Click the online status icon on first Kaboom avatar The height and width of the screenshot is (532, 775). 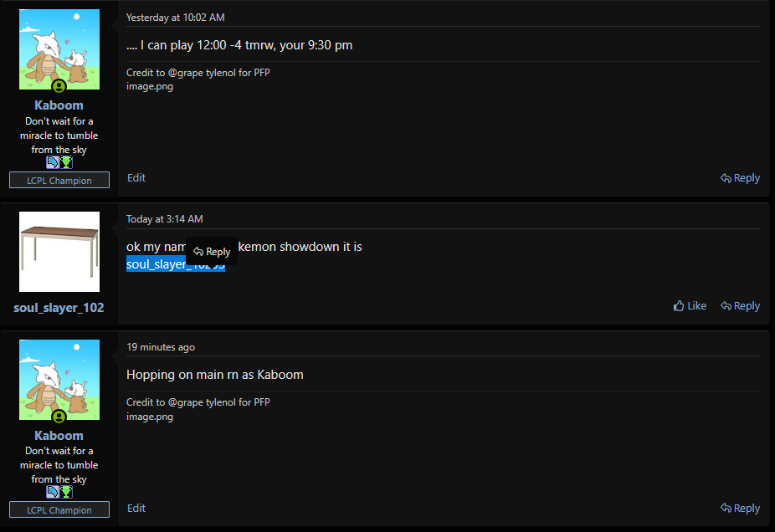coord(59,86)
